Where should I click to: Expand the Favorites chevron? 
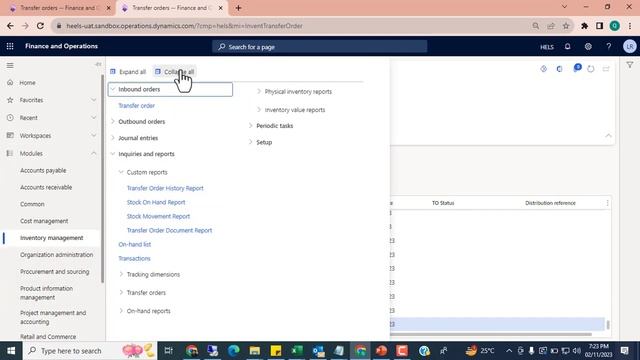pyautogui.click(x=93, y=100)
